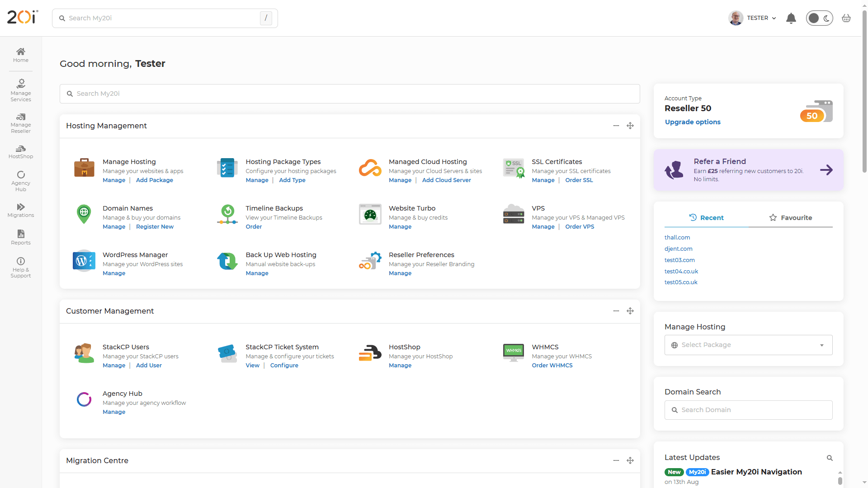Screen dimensions: 868x488
Task: Click the WordPress Manager icon
Action: tap(84, 261)
